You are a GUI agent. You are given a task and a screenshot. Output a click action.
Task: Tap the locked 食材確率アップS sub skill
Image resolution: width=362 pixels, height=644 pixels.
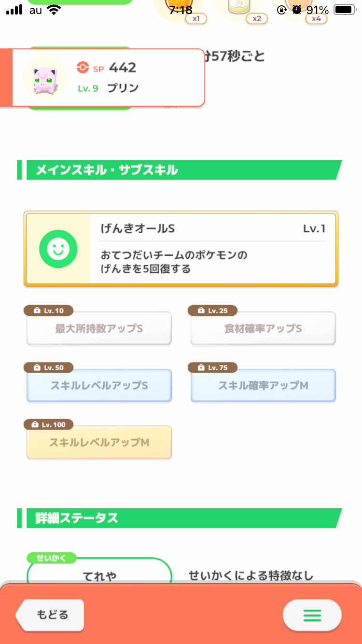click(x=263, y=329)
